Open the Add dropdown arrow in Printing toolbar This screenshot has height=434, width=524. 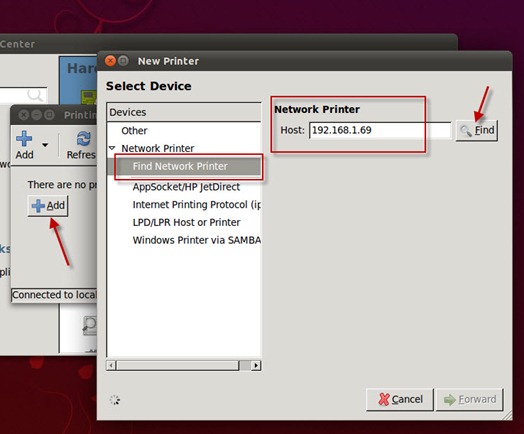pos(45,145)
